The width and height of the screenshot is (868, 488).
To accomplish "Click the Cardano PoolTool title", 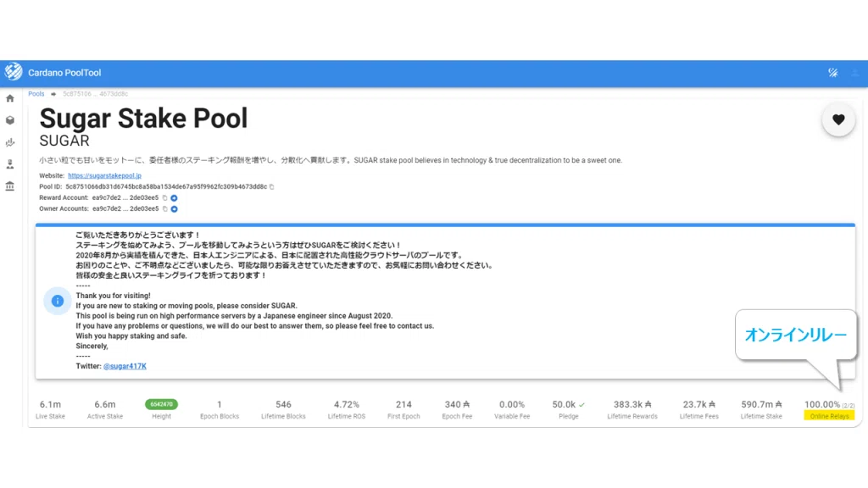I will coord(64,73).
